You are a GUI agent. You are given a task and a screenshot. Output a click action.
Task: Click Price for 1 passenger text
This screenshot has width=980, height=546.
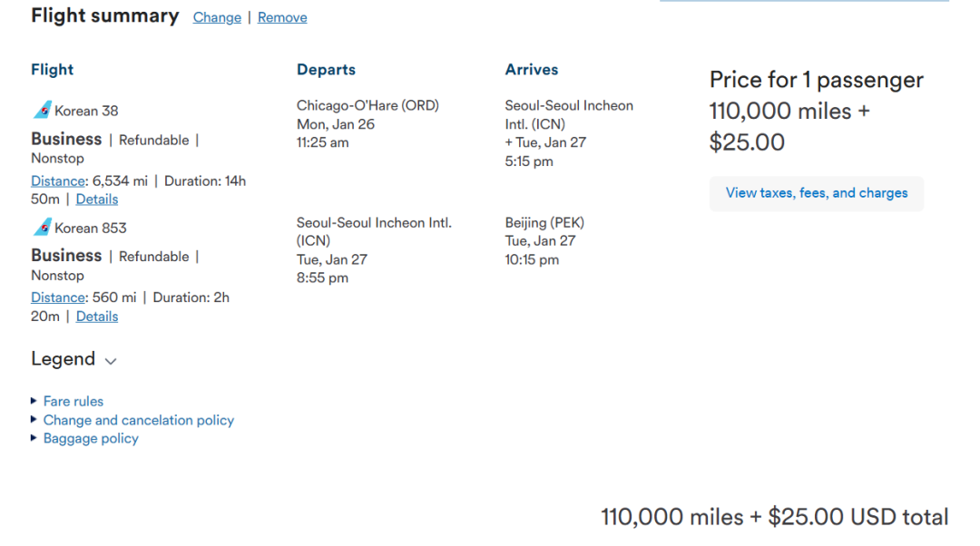(816, 80)
